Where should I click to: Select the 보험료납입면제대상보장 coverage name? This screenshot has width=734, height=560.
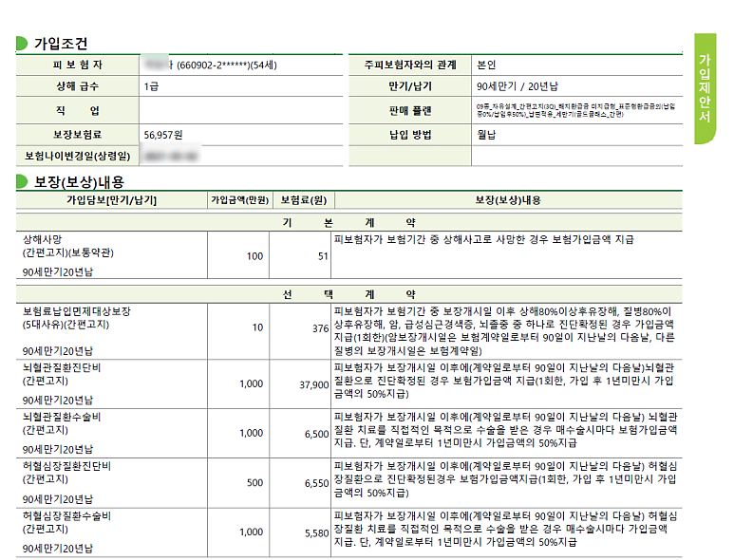(x=77, y=311)
